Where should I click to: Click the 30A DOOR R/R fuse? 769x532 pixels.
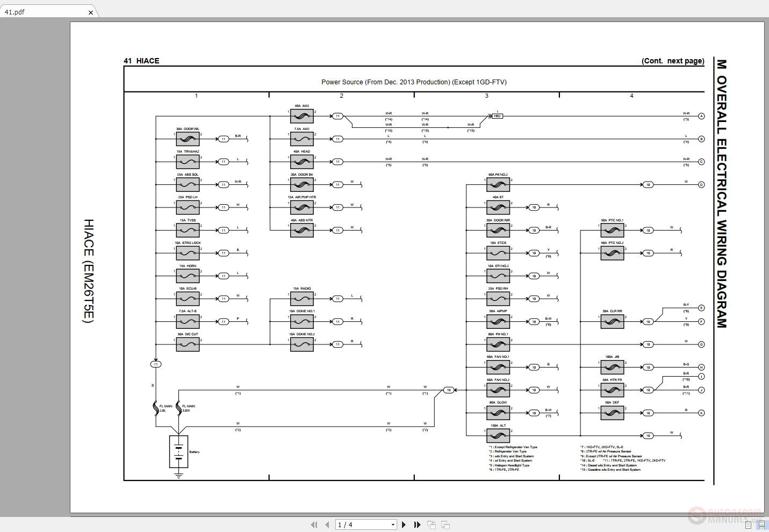coord(498,231)
